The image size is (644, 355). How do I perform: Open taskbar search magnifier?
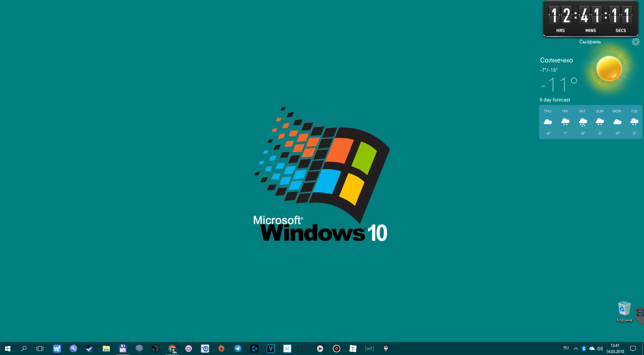click(24, 349)
